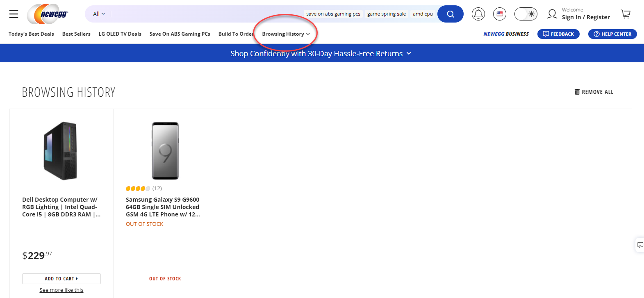644x298 pixels.
Task: Click 'See more like this' link
Action: click(x=61, y=290)
